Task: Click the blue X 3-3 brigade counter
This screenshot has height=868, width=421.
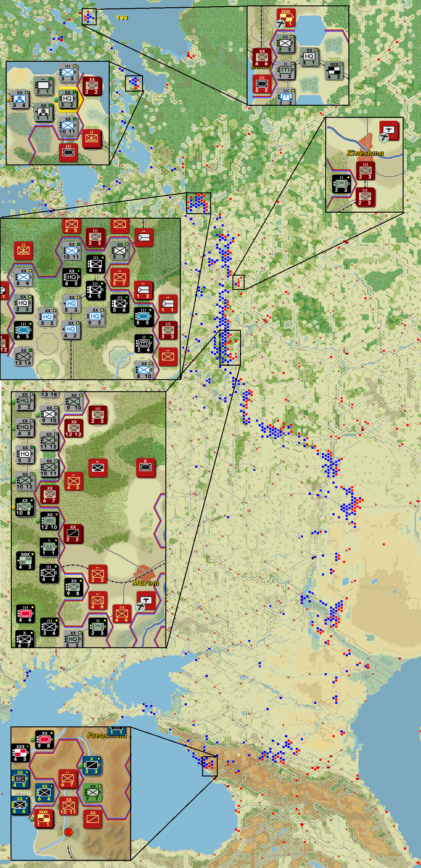Action: coord(92,765)
